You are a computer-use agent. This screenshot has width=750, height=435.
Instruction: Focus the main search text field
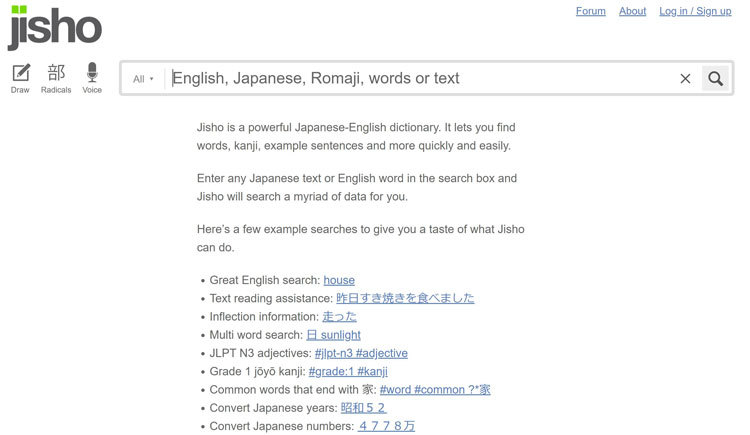click(421, 78)
